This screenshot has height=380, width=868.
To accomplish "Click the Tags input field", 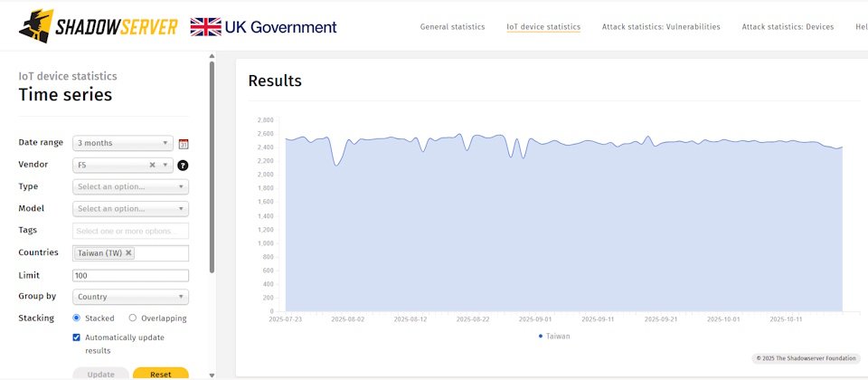I will click(x=130, y=231).
